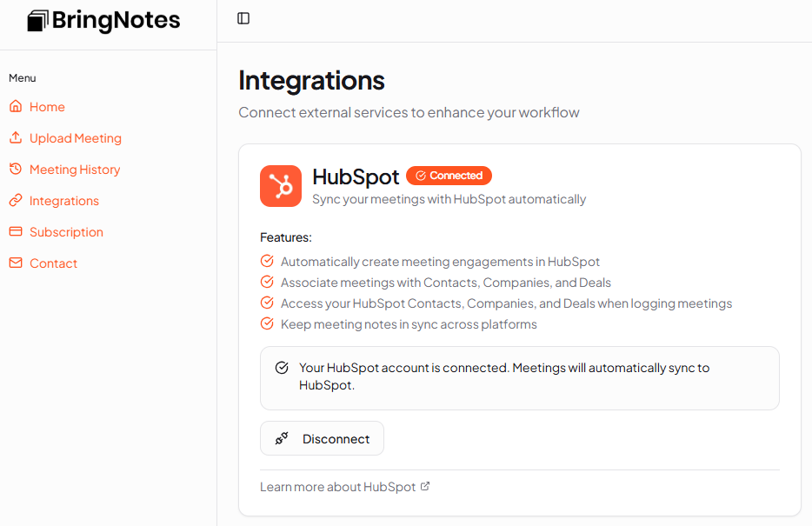Click the Contact envelope icon

coord(15,263)
